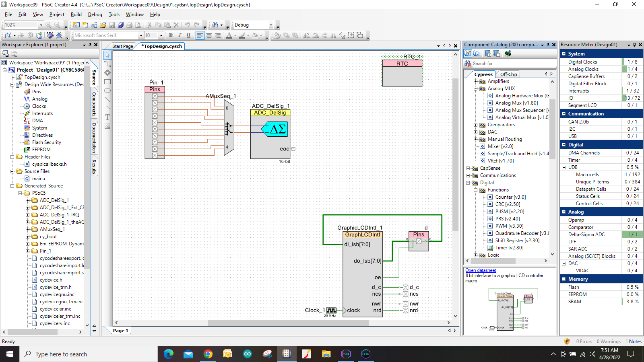
Task: Toggle the catalog filter view button
Action: tap(468, 53)
